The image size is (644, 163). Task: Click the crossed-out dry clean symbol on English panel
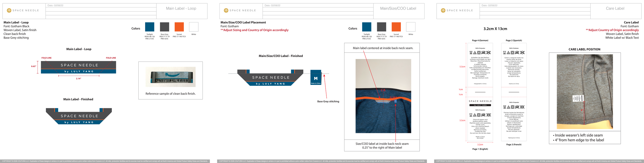tap(488, 115)
